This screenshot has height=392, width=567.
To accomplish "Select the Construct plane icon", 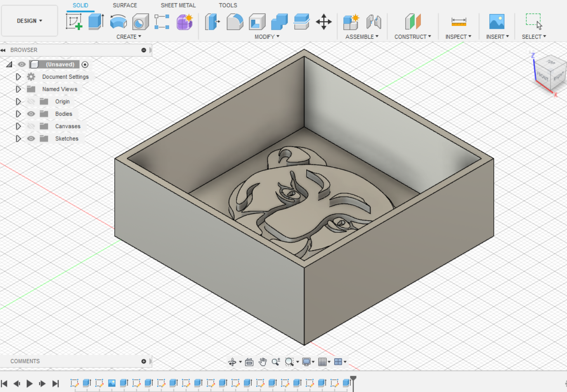I will (x=413, y=21).
